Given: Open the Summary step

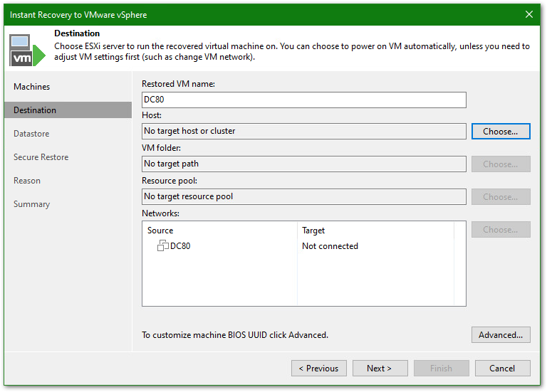Looking at the screenshot, I should [x=32, y=204].
